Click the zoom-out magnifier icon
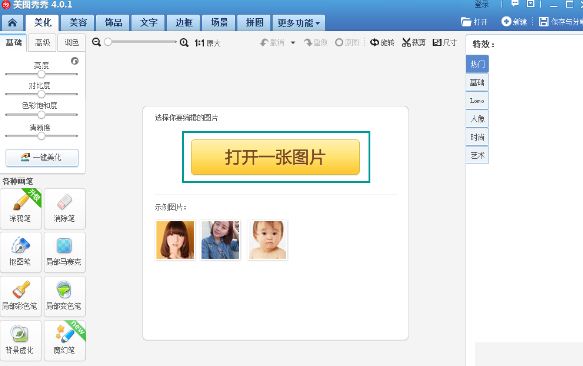The width and height of the screenshot is (583, 366). tap(96, 42)
